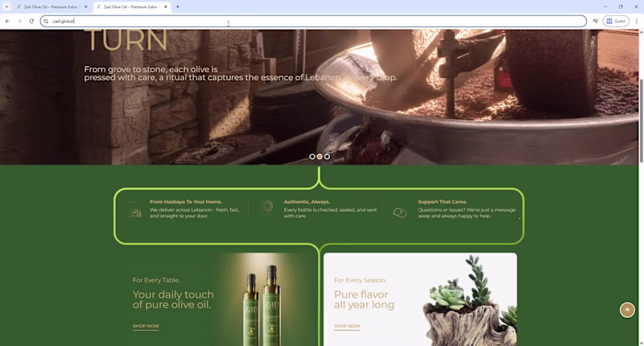Go forward using browser forward arrow
The height and width of the screenshot is (346, 644).
click(x=19, y=21)
